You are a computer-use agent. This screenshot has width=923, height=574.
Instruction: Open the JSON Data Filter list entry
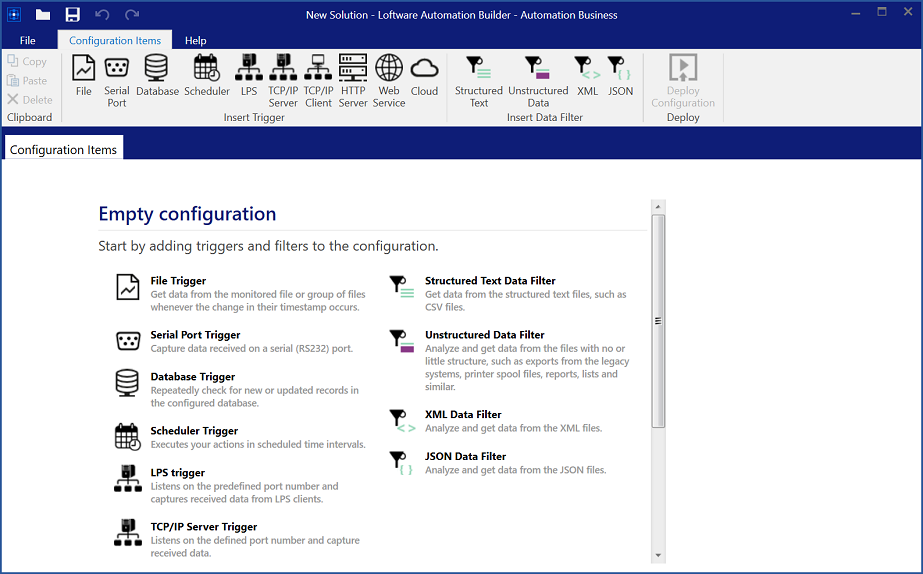tap(465, 456)
